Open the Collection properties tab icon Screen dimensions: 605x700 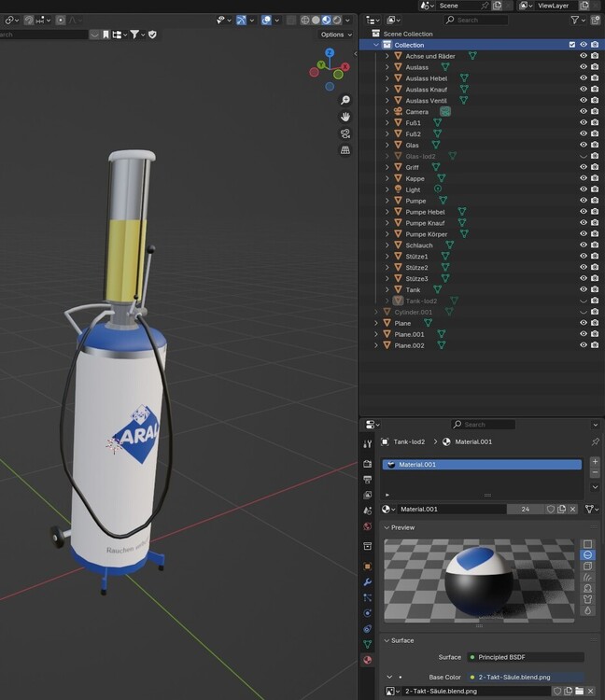[x=368, y=546]
